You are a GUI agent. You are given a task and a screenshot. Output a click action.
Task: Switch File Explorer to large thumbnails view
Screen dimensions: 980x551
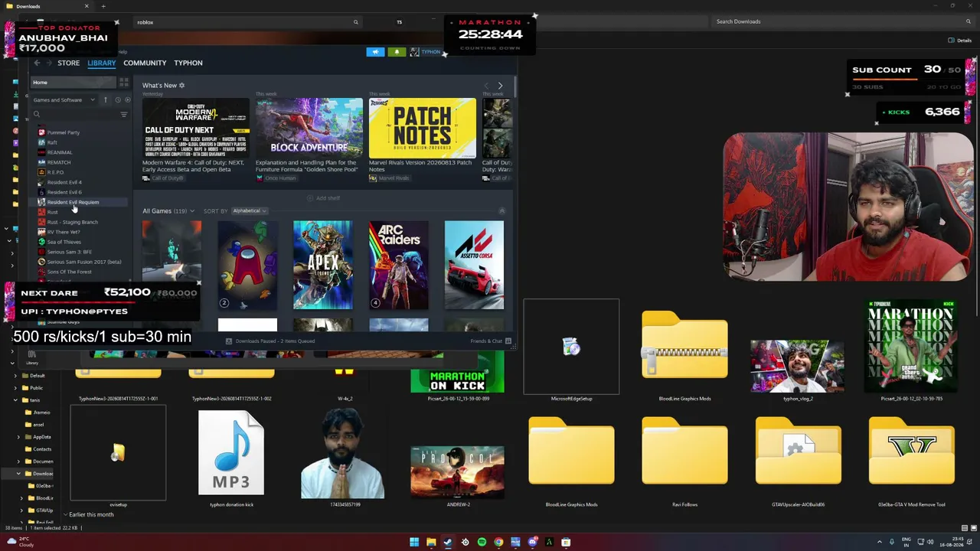tap(973, 528)
